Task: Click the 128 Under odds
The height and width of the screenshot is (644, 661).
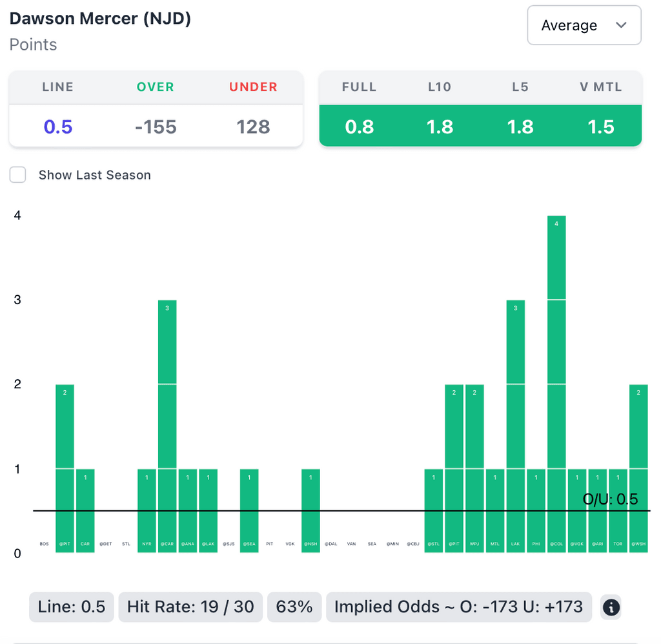Action: tap(253, 127)
